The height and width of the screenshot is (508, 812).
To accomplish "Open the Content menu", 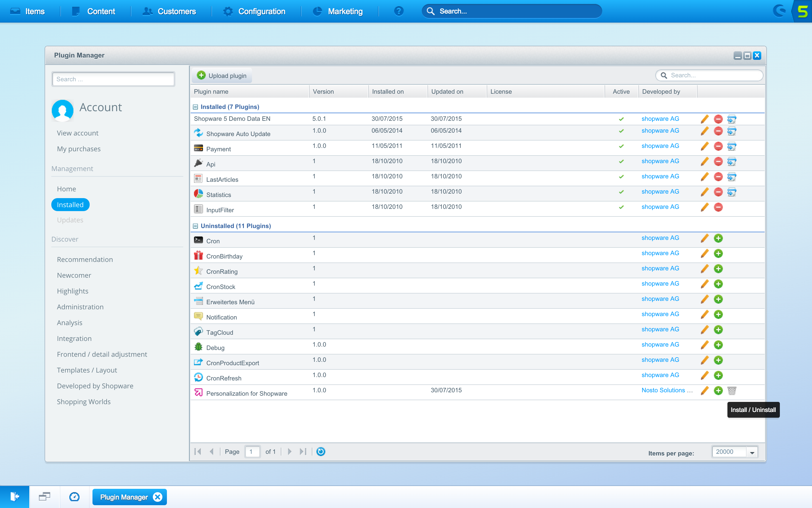I will point(94,11).
